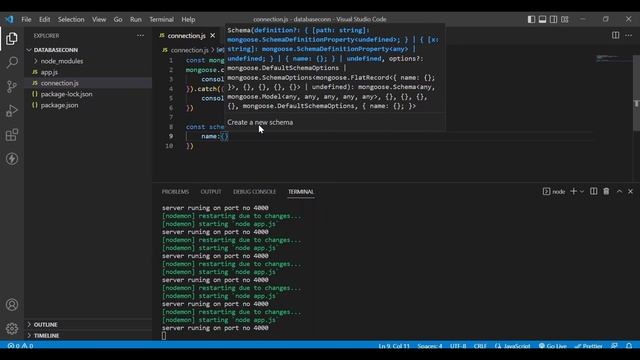Image resolution: width=640 pixels, height=360 pixels.
Task: Open the new terminal launch profile dropdown
Action: 582,191
